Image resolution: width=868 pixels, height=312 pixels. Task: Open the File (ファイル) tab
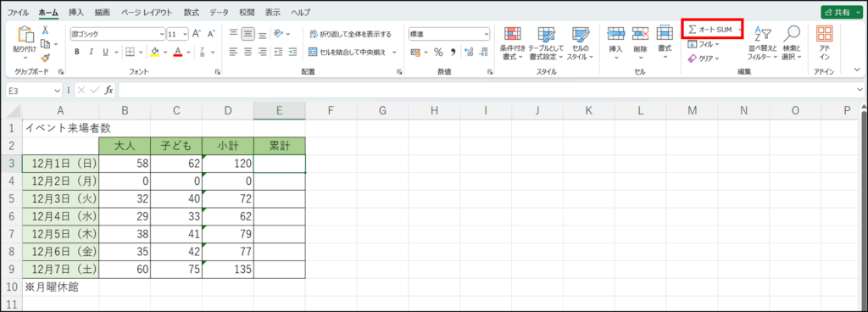[x=19, y=12]
